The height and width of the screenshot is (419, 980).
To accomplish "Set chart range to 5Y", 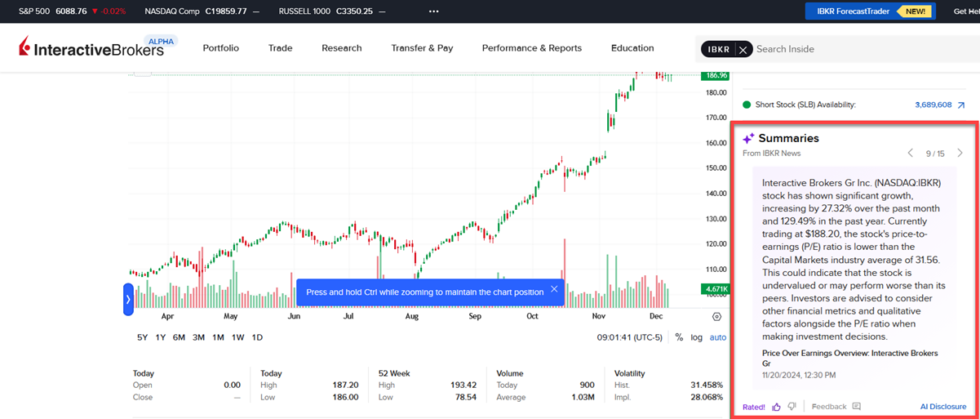I will point(143,337).
